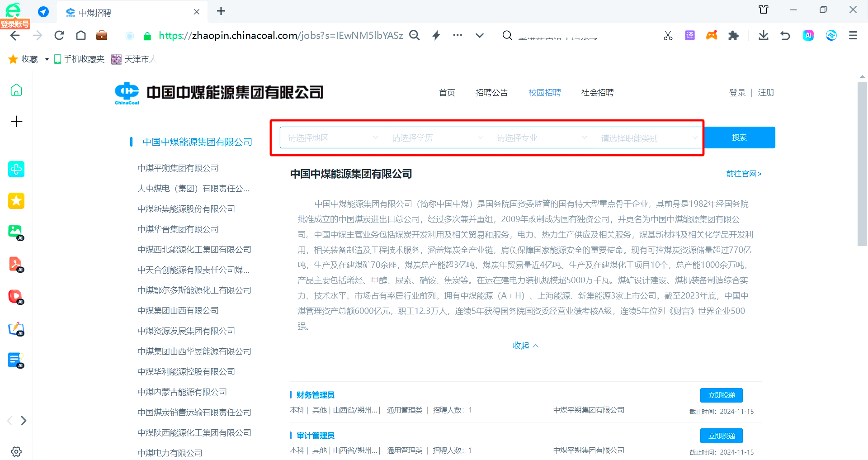Click the 搜索 search button

[x=740, y=138]
